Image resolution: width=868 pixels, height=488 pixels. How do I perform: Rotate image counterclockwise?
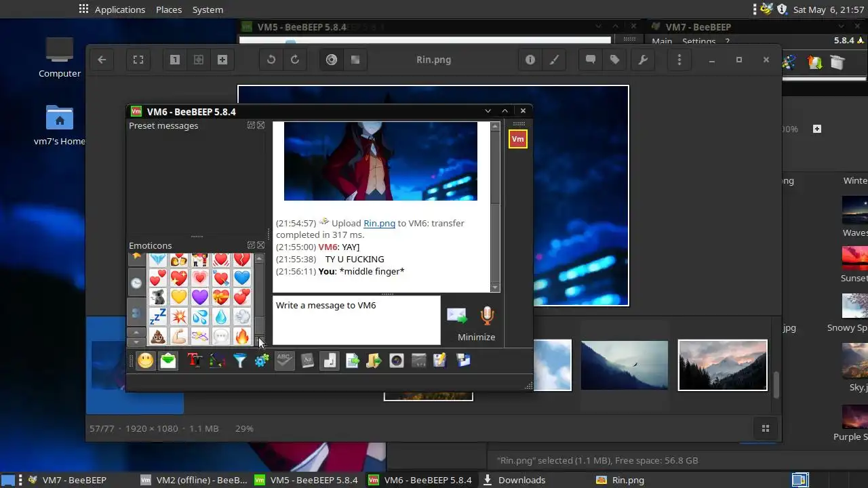tap(271, 60)
